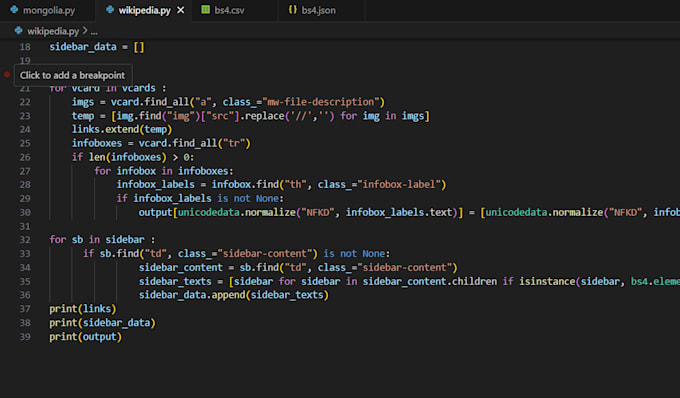Image resolution: width=680 pixels, height=398 pixels.
Task: Close the wikipedia.py tab
Action: pos(180,10)
